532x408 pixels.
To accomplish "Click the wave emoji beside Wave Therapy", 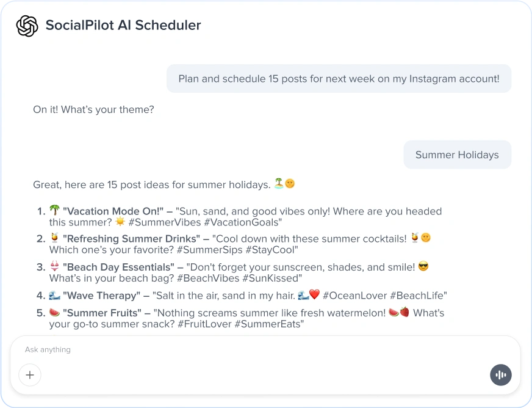I will [x=54, y=296].
